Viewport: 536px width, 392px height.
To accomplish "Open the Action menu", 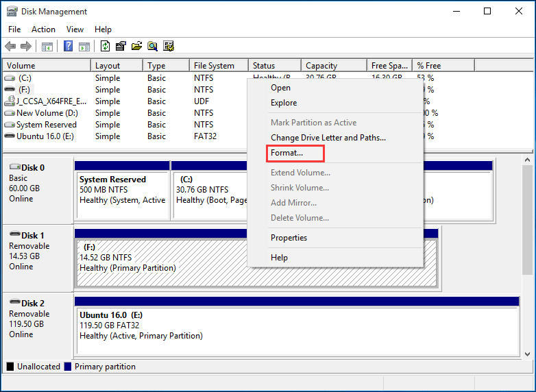I will coord(43,29).
